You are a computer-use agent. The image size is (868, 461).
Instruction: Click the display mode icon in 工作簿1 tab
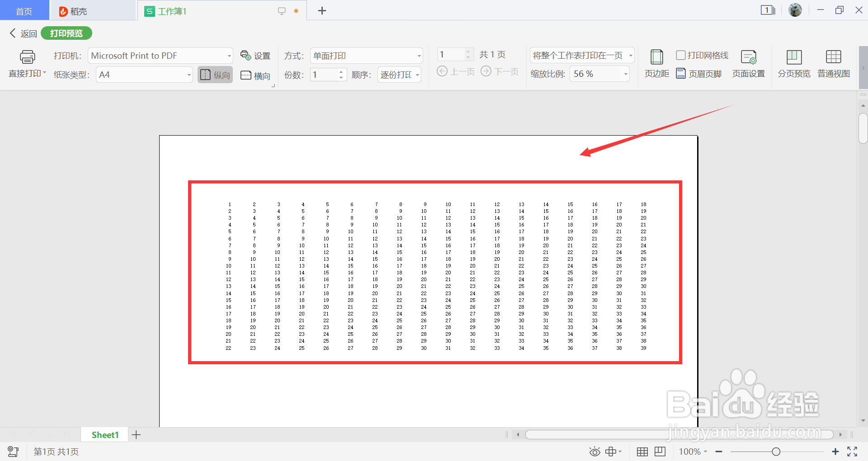282,11
